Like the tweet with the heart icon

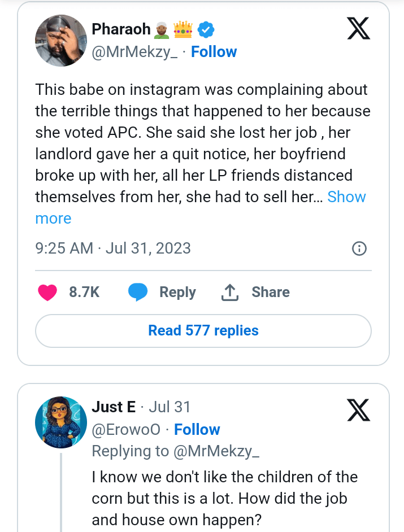47,293
